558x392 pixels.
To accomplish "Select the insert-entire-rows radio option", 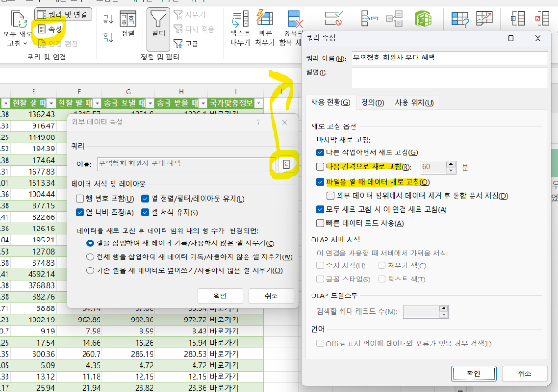I will [x=90, y=256].
